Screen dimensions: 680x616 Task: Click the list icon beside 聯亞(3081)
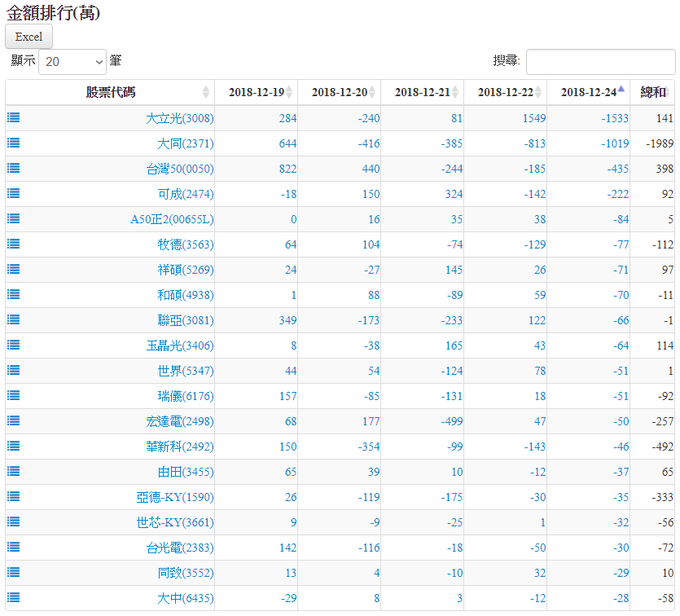click(x=13, y=319)
